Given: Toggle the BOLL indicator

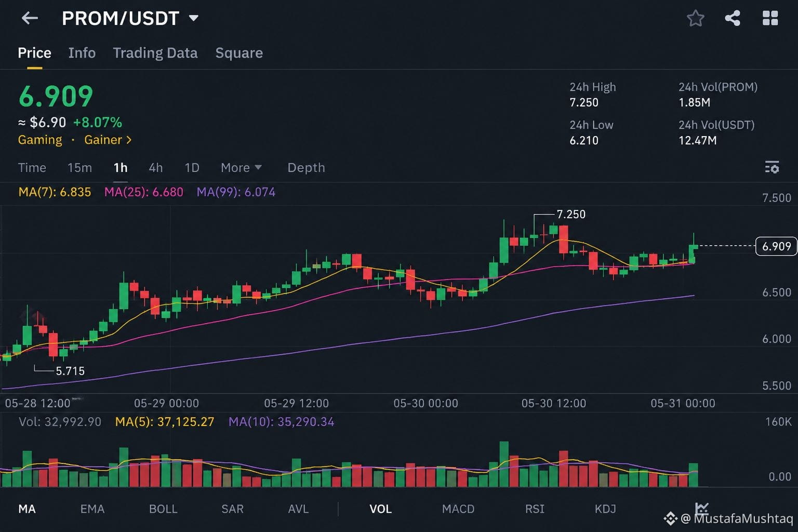Looking at the screenshot, I should (x=163, y=509).
